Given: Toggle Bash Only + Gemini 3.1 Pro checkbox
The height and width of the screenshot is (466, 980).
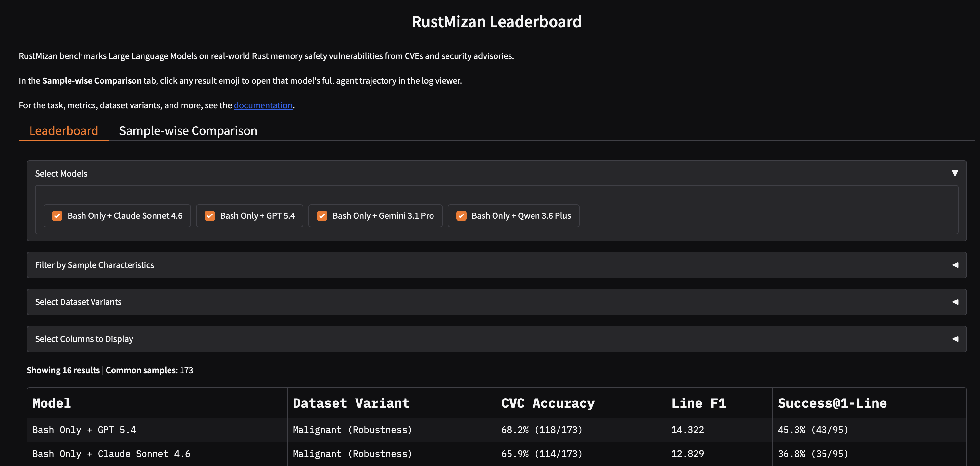Looking at the screenshot, I should click(322, 215).
